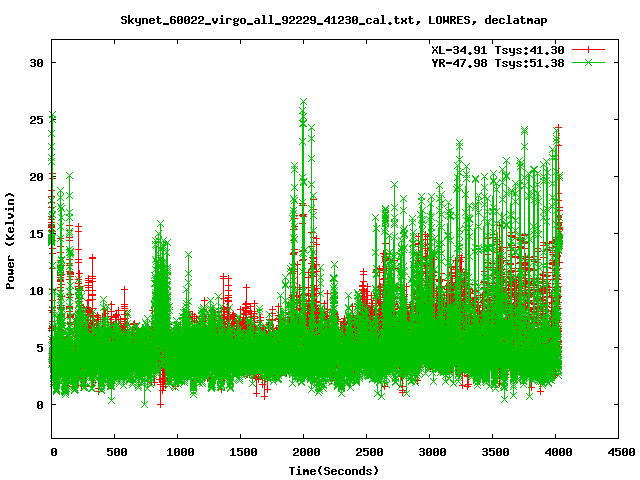Viewport: 640px width, 480px height.
Task: Click the y-axis tick label 30
Action: point(36,63)
